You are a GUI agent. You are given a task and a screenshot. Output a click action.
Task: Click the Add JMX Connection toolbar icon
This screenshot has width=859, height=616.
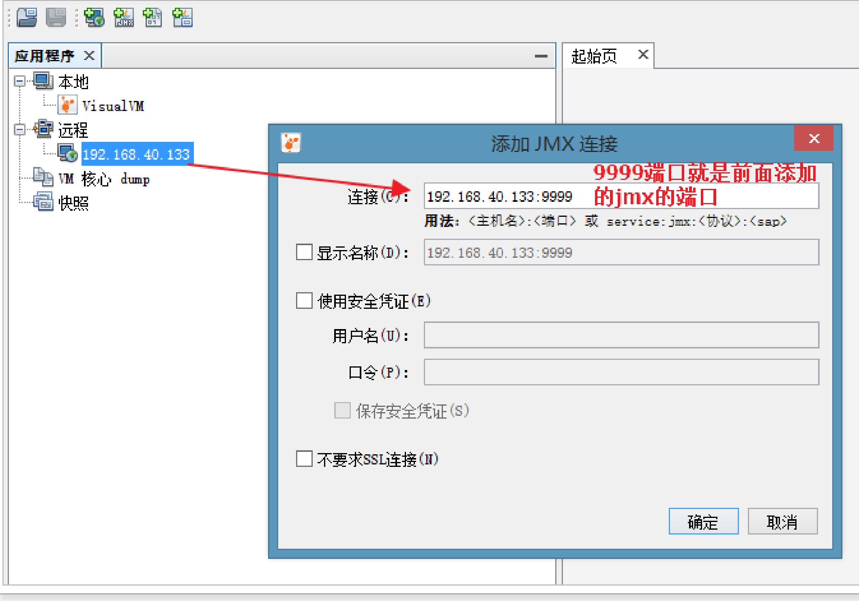tap(124, 18)
